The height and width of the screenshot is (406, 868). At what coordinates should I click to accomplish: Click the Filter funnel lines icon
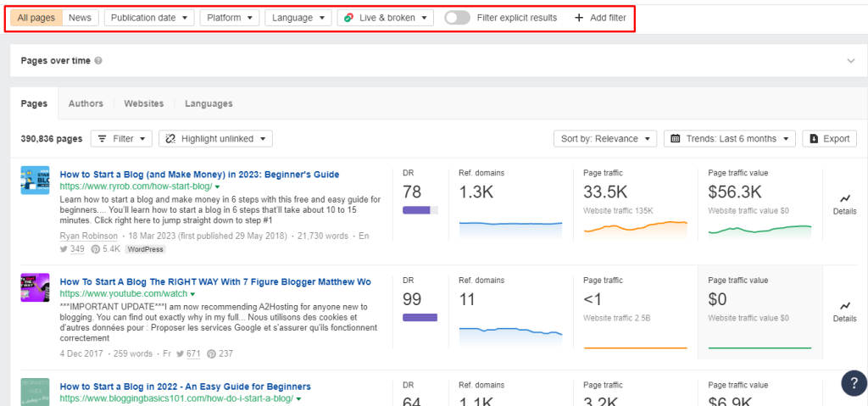[103, 138]
